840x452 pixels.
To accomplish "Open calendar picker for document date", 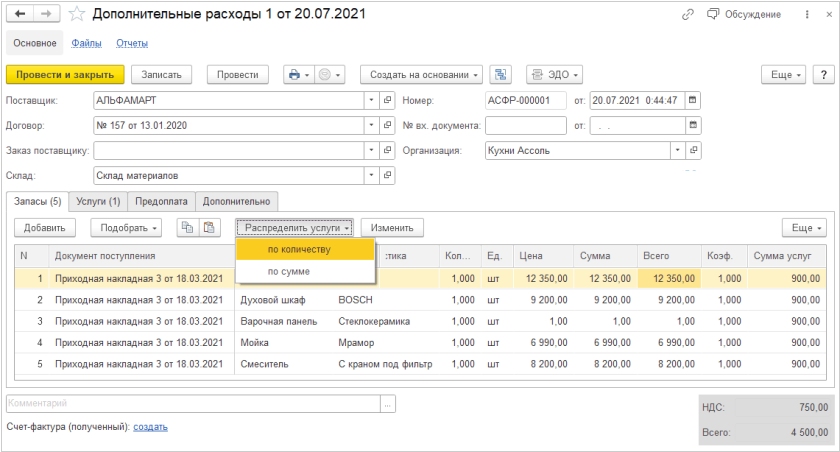I will coord(693,101).
